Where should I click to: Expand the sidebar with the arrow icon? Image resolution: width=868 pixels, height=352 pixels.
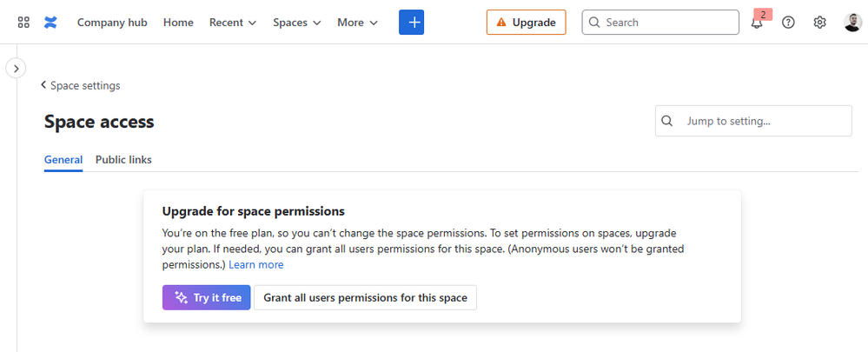(x=16, y=68)
